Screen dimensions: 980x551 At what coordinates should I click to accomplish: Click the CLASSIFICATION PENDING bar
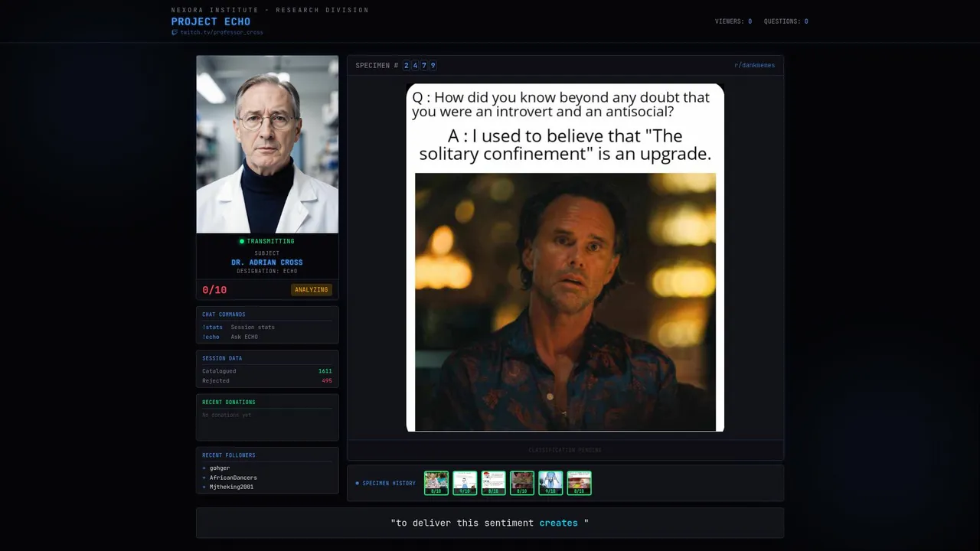tap(565, 450)
